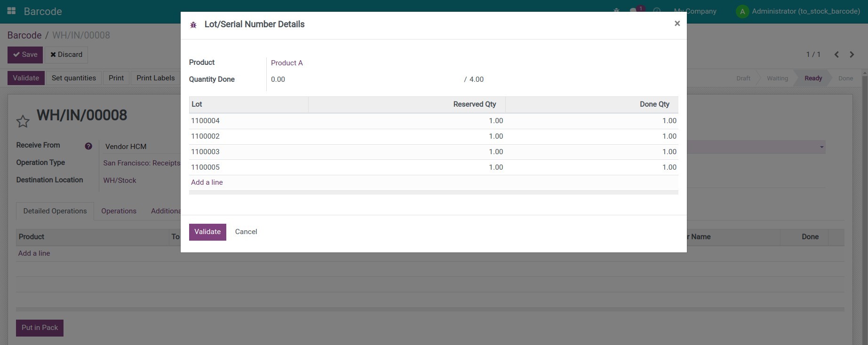
Task: Add a line in the Lot table
Action: tap(207, 182)
